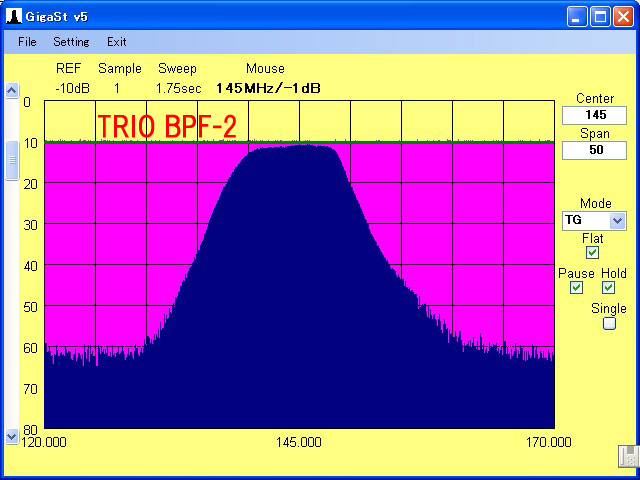Click the Center frequency input field
The image size is (640, 480).
pos(594,115)
